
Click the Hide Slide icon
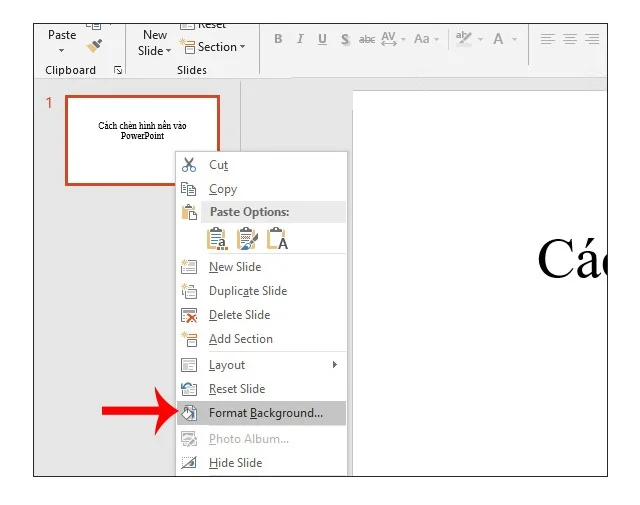click(x=189, y=463)
